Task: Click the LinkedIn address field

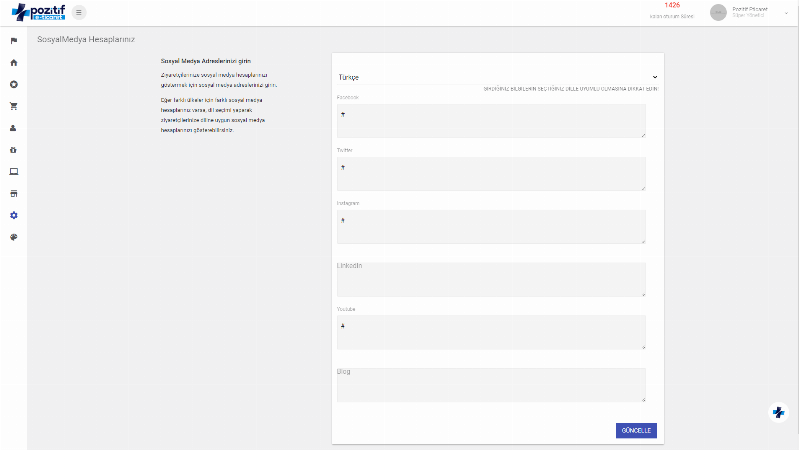Action: pos(491,280)
